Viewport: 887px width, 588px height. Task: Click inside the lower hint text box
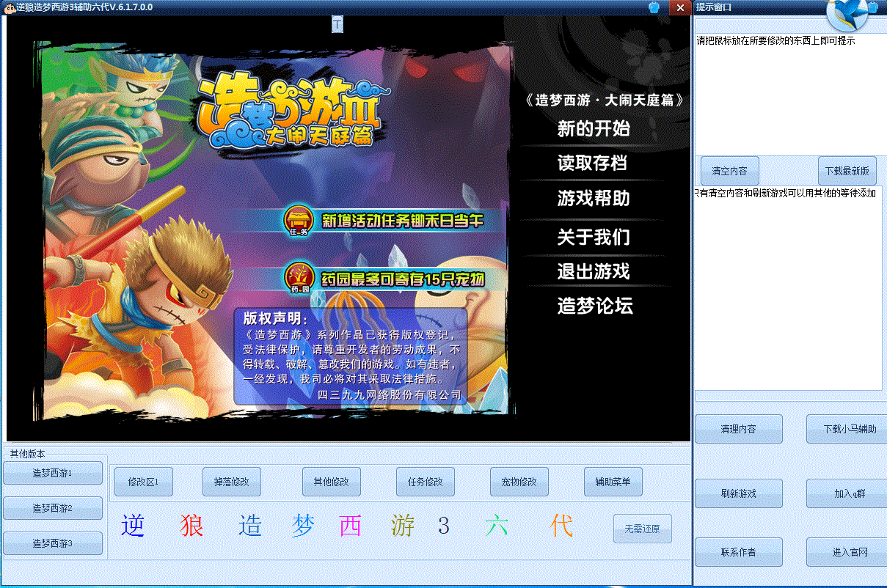[x=788, y=293]
